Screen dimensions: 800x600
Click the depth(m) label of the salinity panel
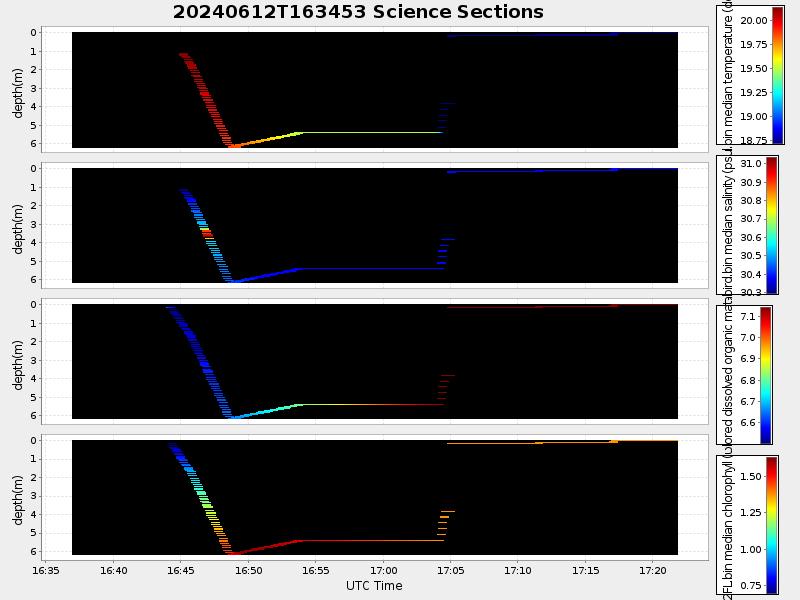pyautogui.click(x=18, y=229)
